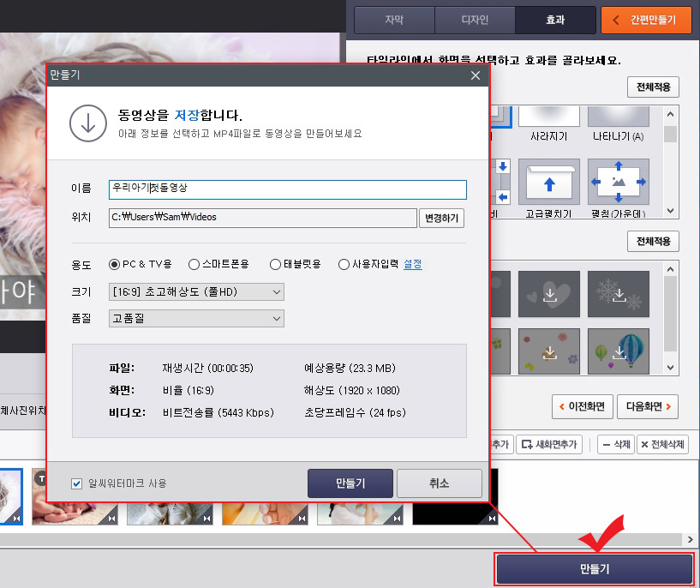Click 변경하기 to change save location
This screenshot has height=588, width=700.
click(x=441, y=218)
